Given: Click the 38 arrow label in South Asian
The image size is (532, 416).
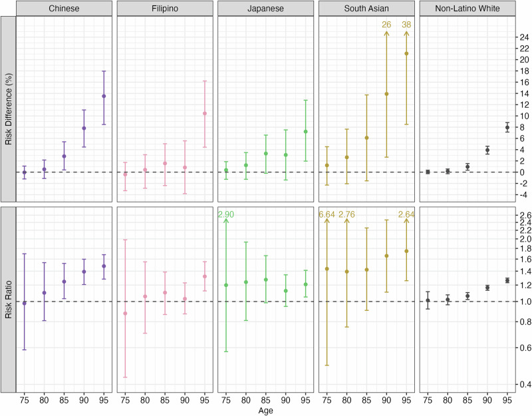Looking at the screenshot, I should pyautogui.click(x=406, y=25).
